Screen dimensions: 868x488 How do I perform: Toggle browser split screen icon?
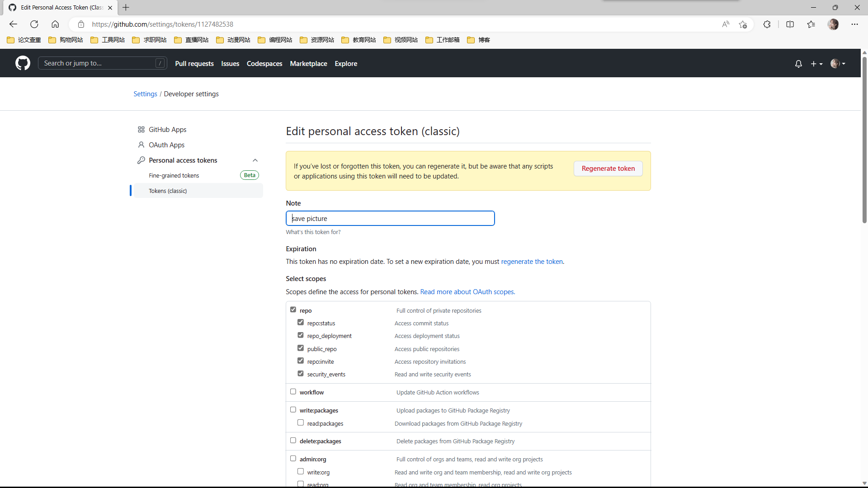(790, 24)
